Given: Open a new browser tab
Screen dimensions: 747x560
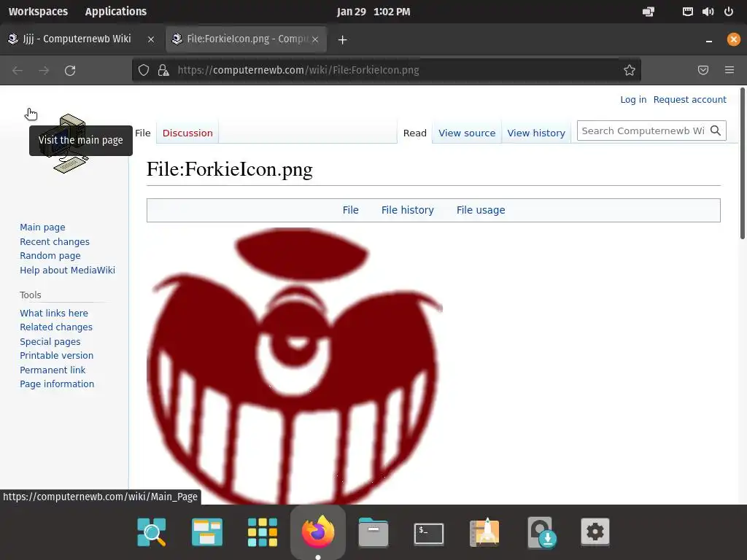Looking at the screenshot, I should (x=342, y=40).
